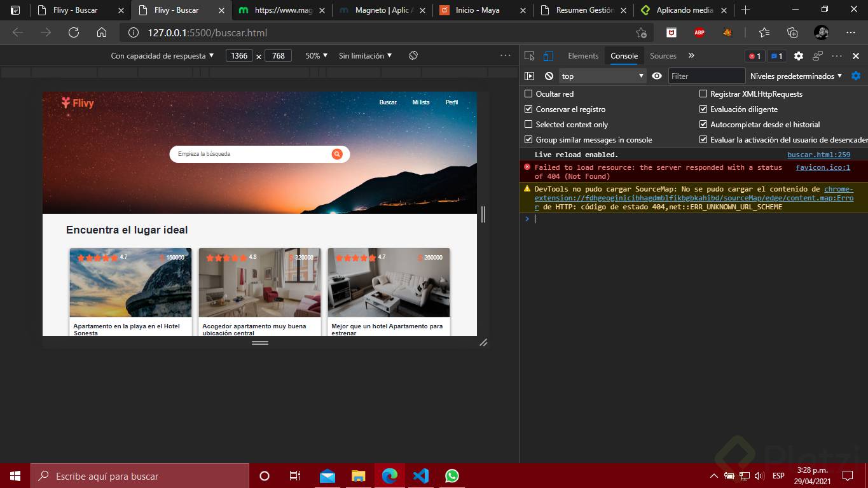Open Con capacidad de respuesta dropdown
868x488 pixels.
[x=162, y=55]
